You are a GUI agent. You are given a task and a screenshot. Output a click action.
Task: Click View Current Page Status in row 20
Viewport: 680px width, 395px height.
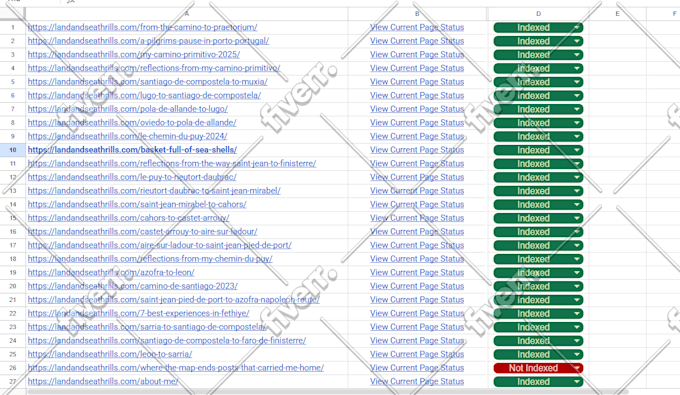(417, 286)
